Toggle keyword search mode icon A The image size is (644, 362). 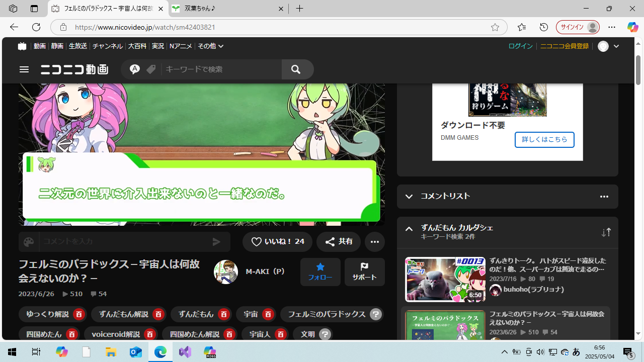(x=134, y=69)
